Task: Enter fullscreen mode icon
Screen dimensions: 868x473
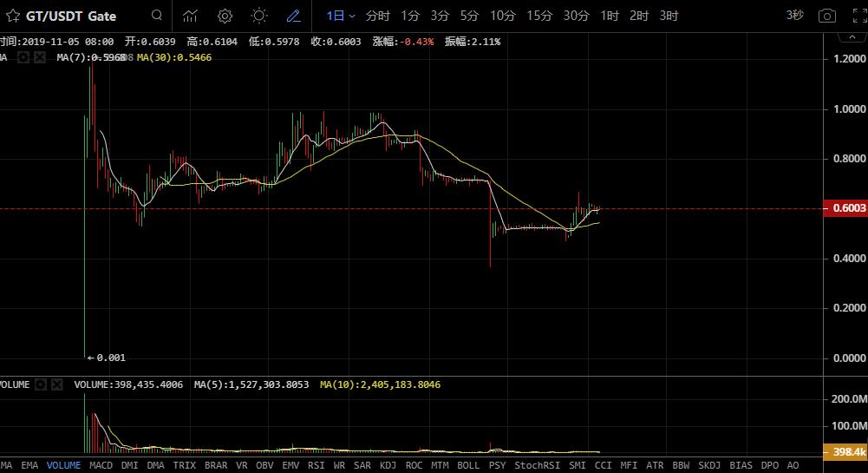Action: pyautogui.click(x=860, y=16)
